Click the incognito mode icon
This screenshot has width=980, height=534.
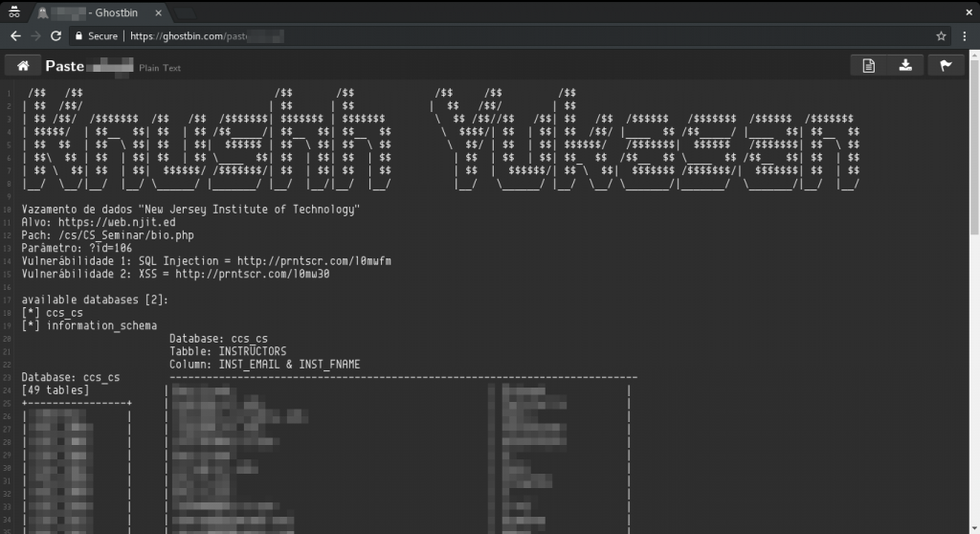click(x=13, y=12)
